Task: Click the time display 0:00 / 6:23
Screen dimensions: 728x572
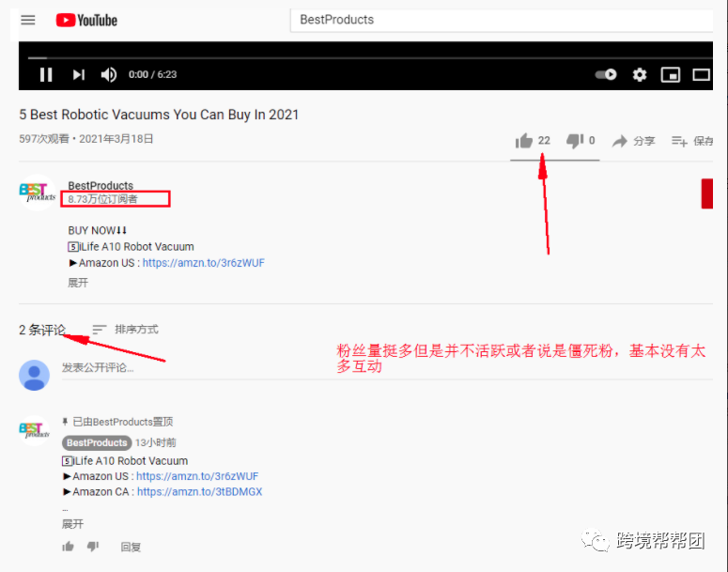Action: (x=153, y=74)
